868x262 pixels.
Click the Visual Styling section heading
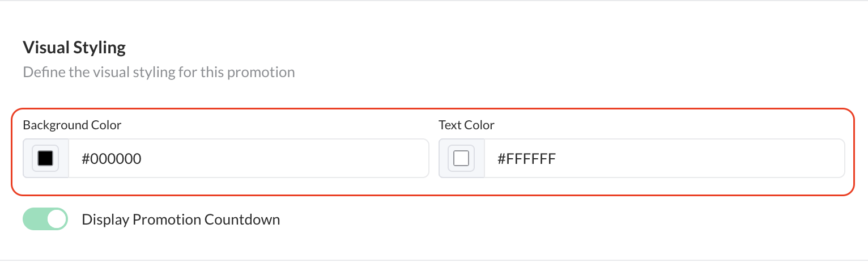click(74, 47)
